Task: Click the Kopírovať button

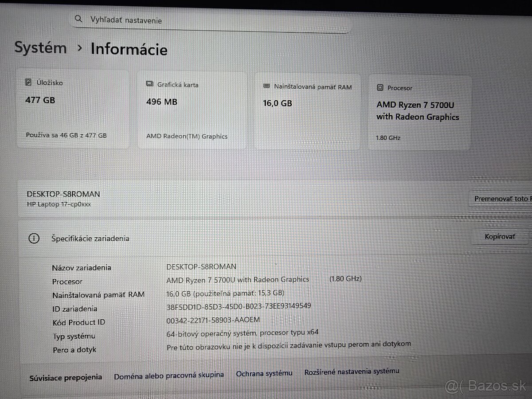Action: point(500,236)
